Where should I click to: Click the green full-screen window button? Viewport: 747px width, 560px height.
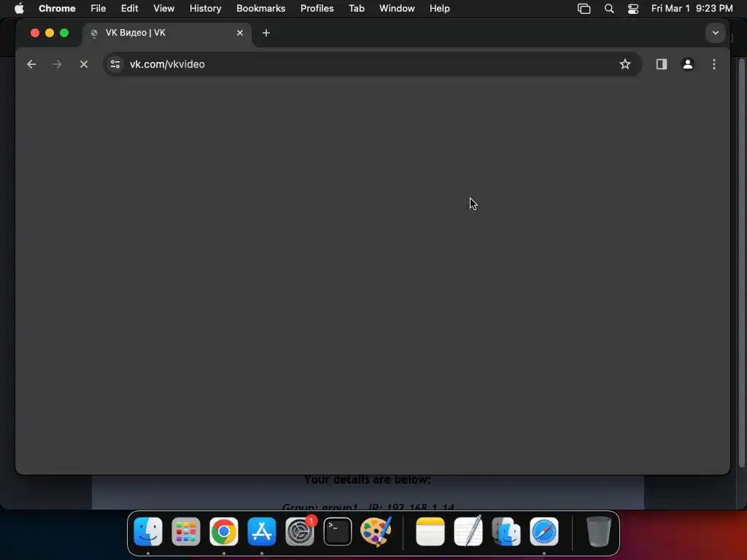(64, 33)
